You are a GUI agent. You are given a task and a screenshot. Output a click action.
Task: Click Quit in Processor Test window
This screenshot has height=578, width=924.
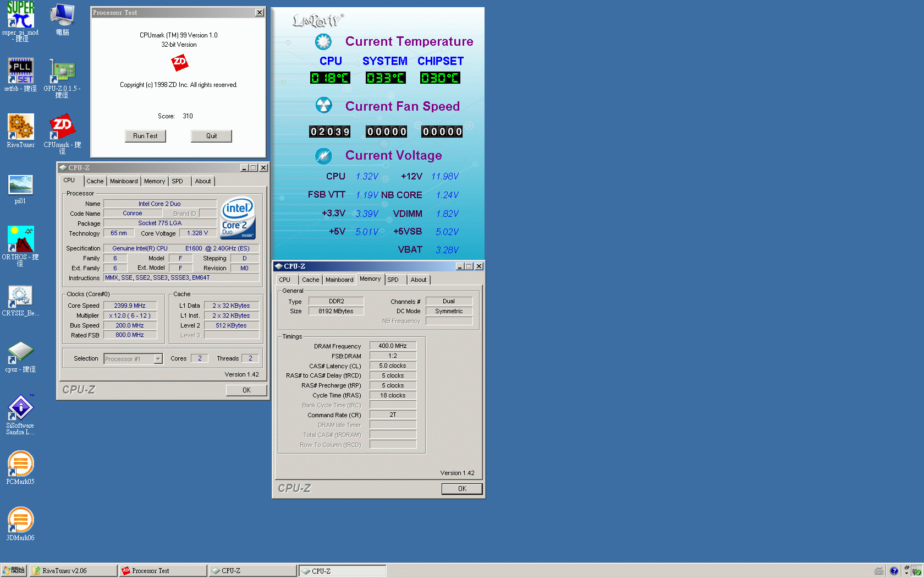click(212, 136)
